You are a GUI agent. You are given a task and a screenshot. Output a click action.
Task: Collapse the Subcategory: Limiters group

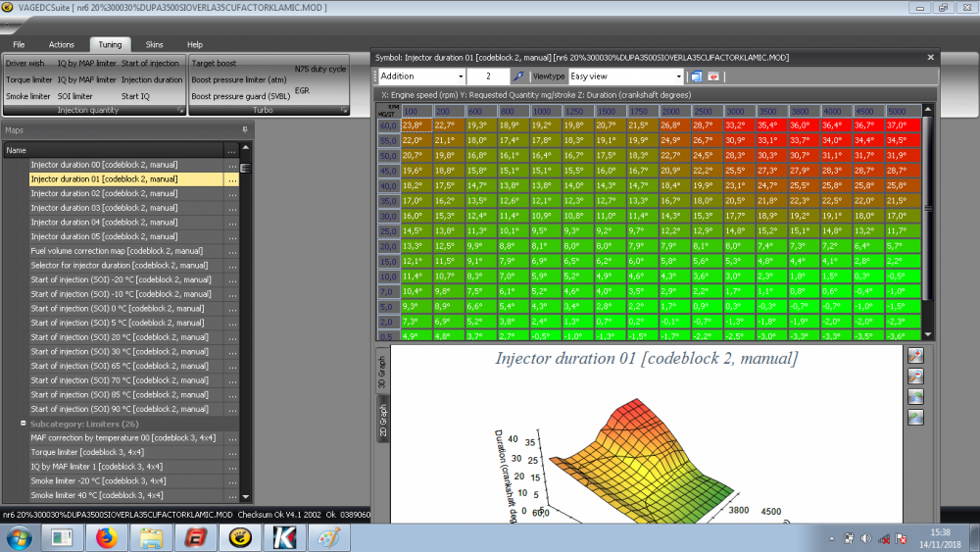pos(24,424)
